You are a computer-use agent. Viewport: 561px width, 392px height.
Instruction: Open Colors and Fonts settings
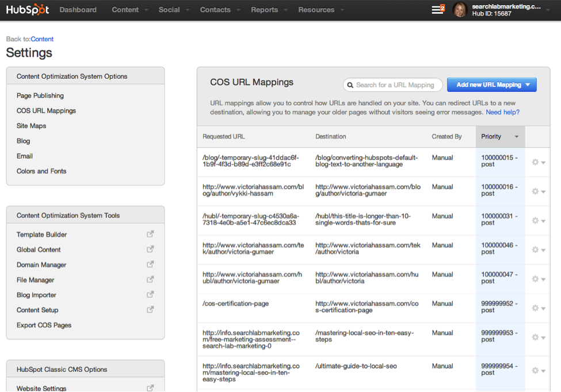coord(41,171)
